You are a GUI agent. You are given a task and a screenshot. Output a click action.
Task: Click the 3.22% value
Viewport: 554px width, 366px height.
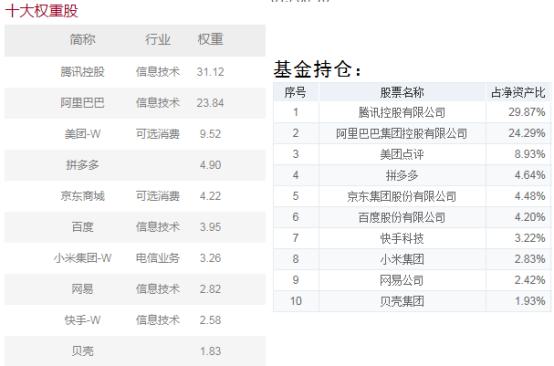point(530,238)
